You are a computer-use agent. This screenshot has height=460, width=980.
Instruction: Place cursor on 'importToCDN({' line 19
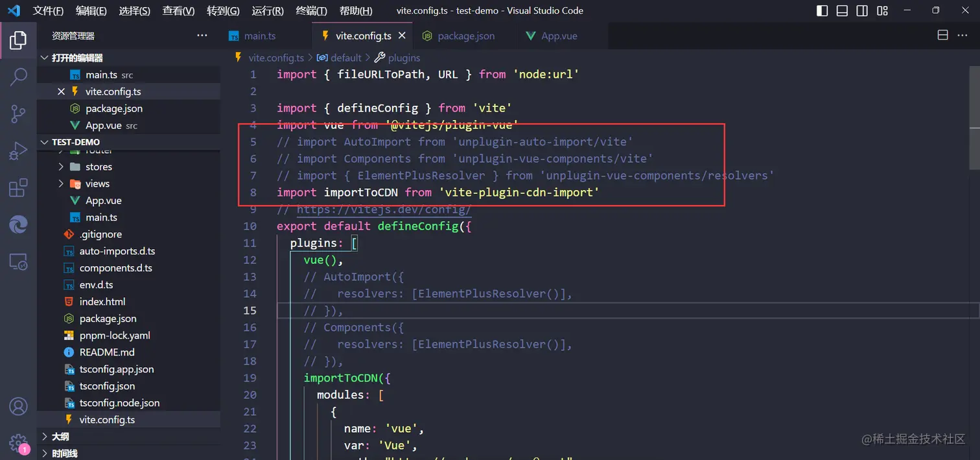(x=347, y=378)
